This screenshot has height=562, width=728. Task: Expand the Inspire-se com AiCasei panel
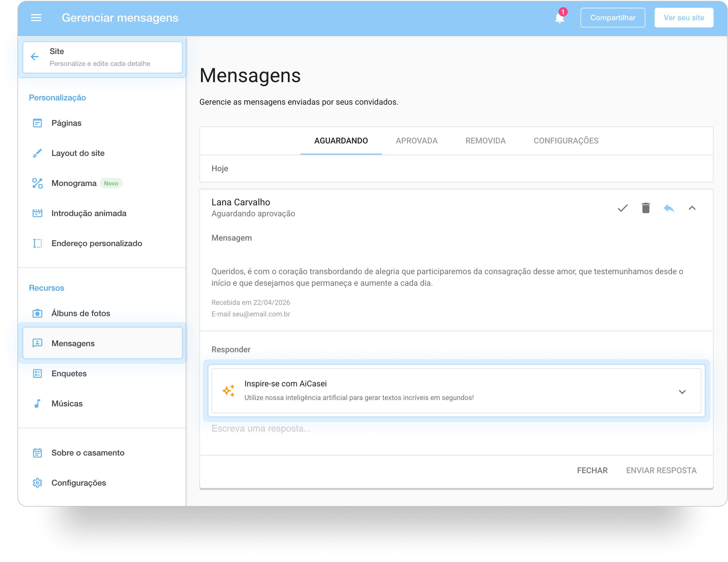[682, 392]
